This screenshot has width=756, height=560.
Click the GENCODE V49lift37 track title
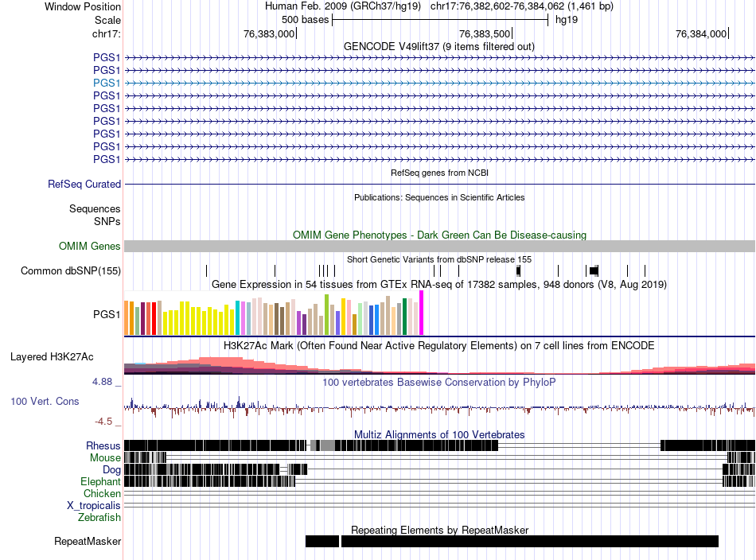tap(439, 47)
